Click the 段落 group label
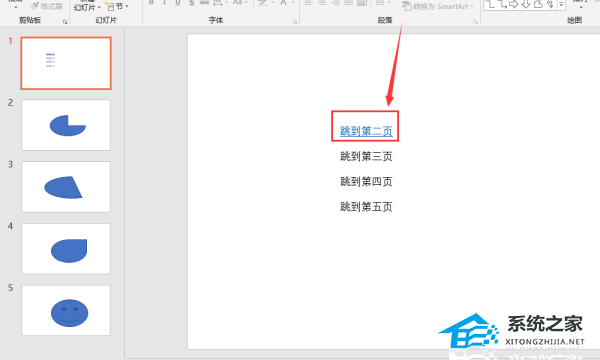Image resolution: width=600 pixels, height=360 pixels. coord(385,20)
